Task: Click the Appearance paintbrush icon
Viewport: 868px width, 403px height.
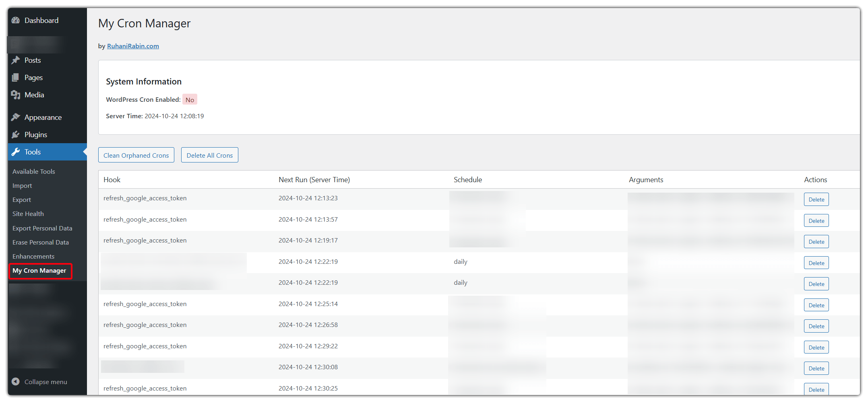Action: (x=16, y=117)
